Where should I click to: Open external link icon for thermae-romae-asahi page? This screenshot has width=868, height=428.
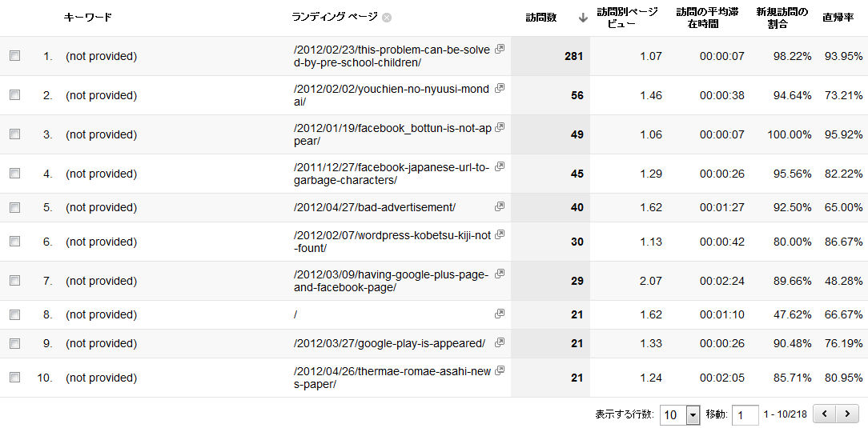point(500,370)
